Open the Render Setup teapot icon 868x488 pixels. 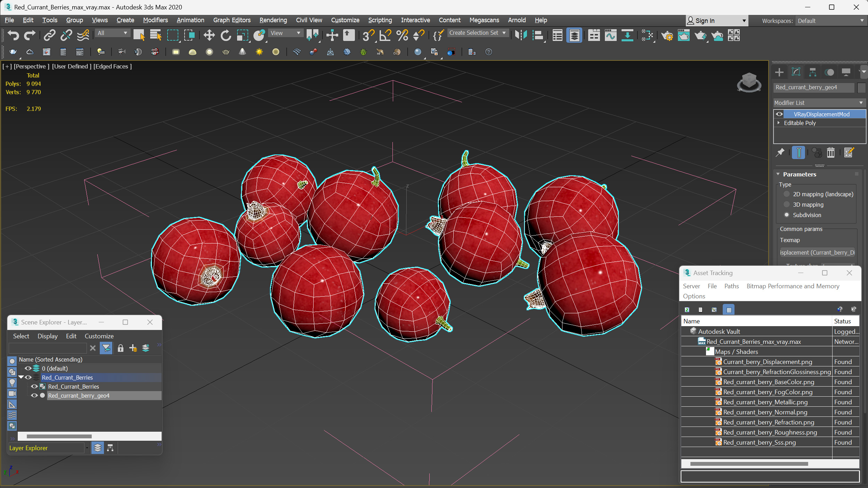click(x=667, y=35)
